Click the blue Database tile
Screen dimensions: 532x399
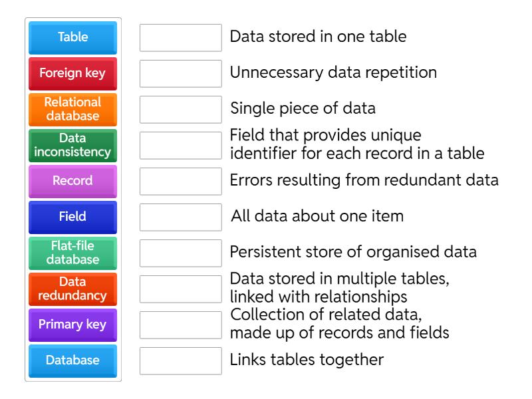(x=72, y=361)
